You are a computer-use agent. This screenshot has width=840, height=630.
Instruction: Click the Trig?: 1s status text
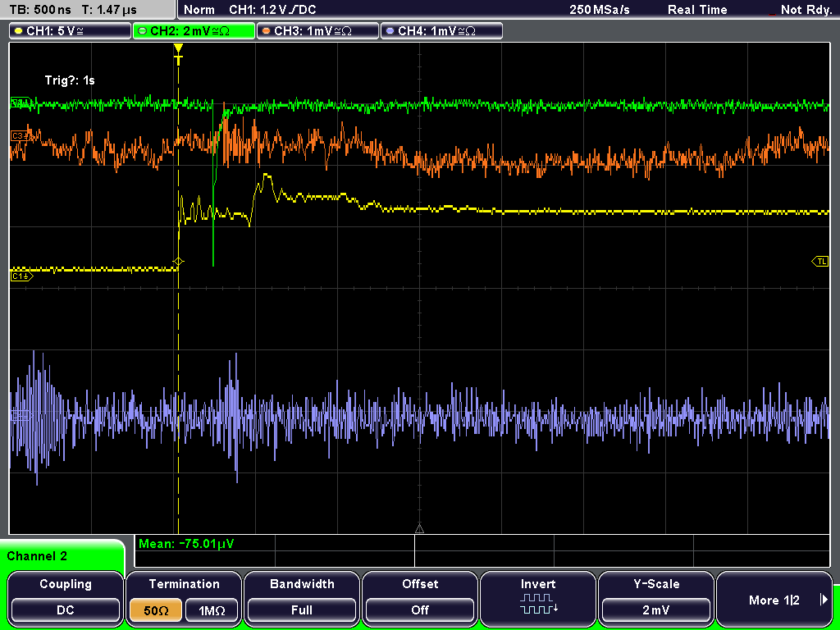70,80
